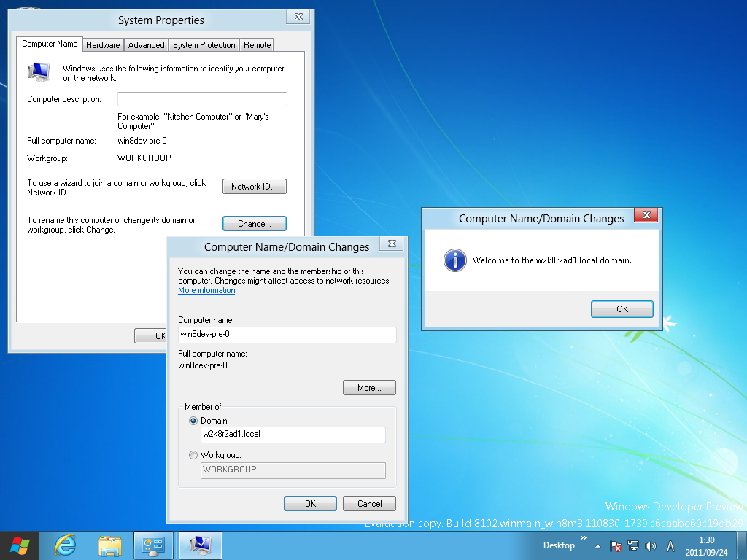This screenshot has height=560, width=747.
Task: Close the System Properties window
Action: 298,17
